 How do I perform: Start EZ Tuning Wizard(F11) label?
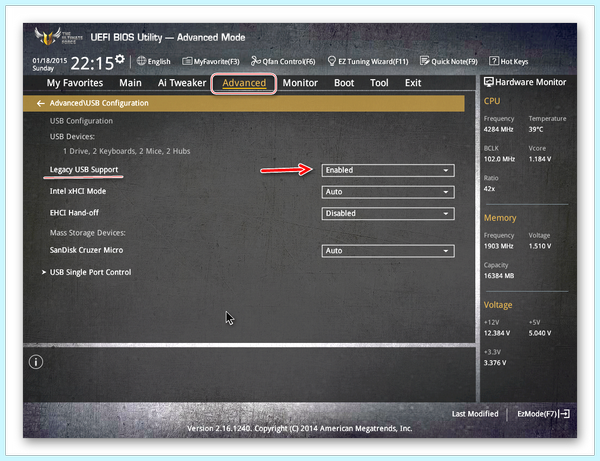[x=373, y=62]
